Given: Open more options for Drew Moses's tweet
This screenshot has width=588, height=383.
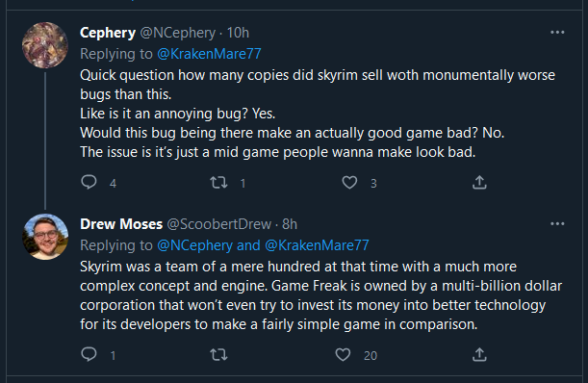Looking at the screenshot, I should coord(557,224).
